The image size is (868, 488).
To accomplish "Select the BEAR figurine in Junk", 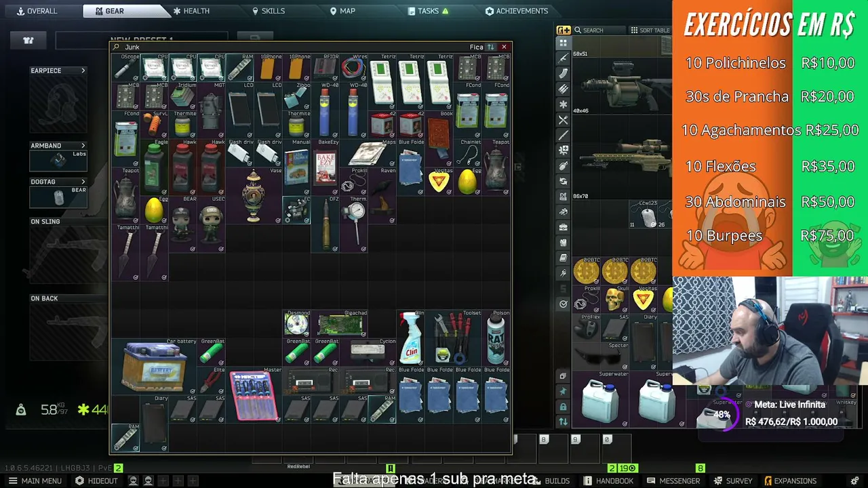I will coord(182,224).
